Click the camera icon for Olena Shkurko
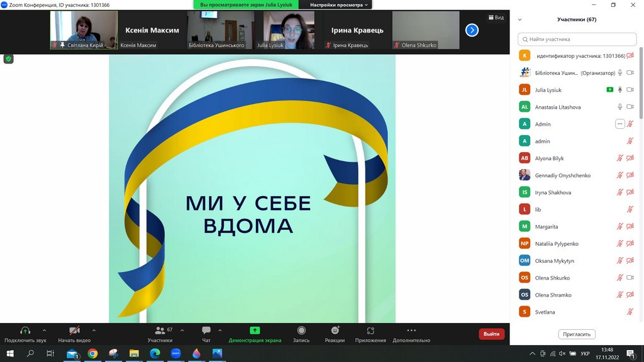Viewport: 644px width, 362px height. (x=630, y=278)
